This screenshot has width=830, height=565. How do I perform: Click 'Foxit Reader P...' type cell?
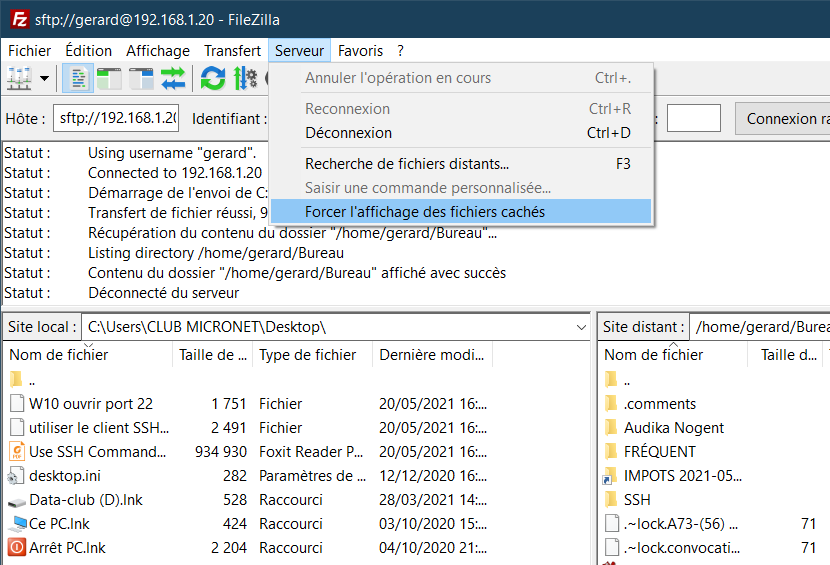click(311, 452)
